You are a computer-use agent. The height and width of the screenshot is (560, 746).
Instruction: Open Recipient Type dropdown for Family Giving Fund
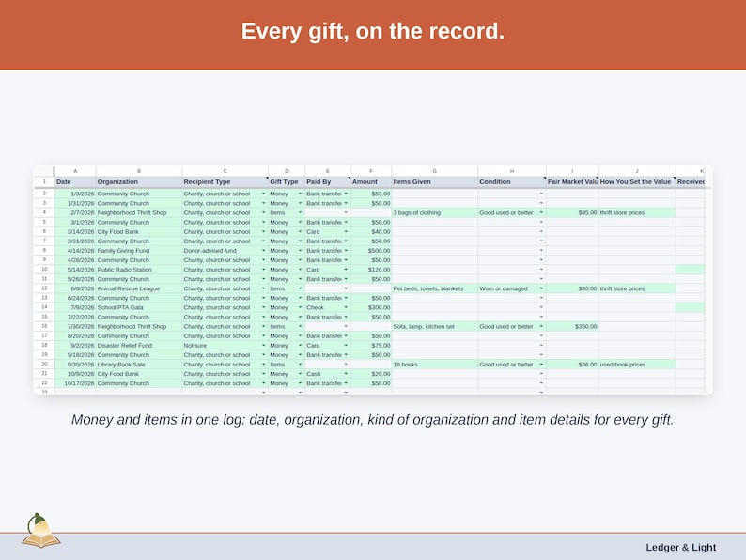[x=264, y=251]
